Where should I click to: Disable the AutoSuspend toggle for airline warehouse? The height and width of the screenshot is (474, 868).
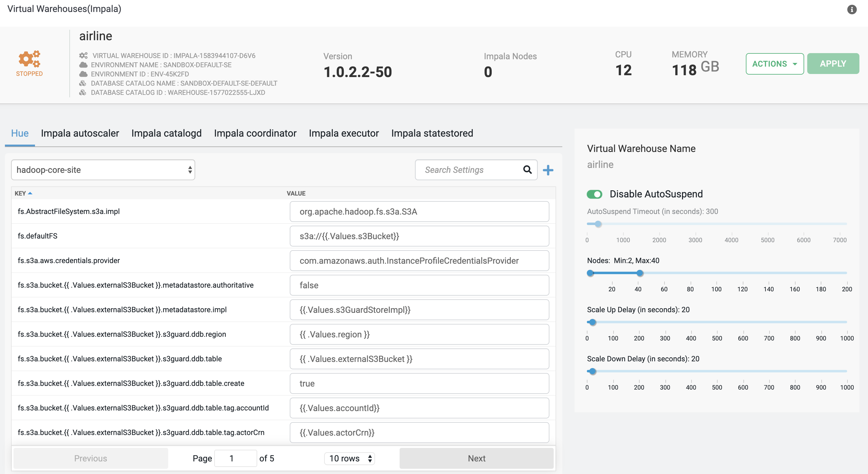click(595, 194)
